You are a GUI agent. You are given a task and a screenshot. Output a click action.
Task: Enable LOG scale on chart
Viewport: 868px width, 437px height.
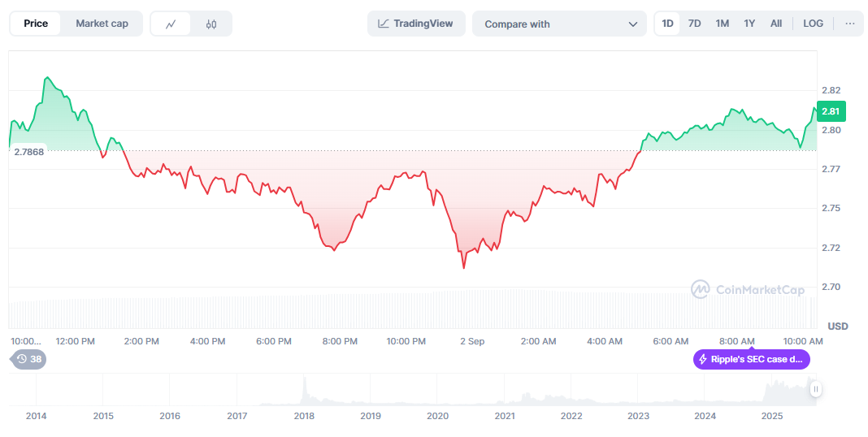click(x=813, y=24)
